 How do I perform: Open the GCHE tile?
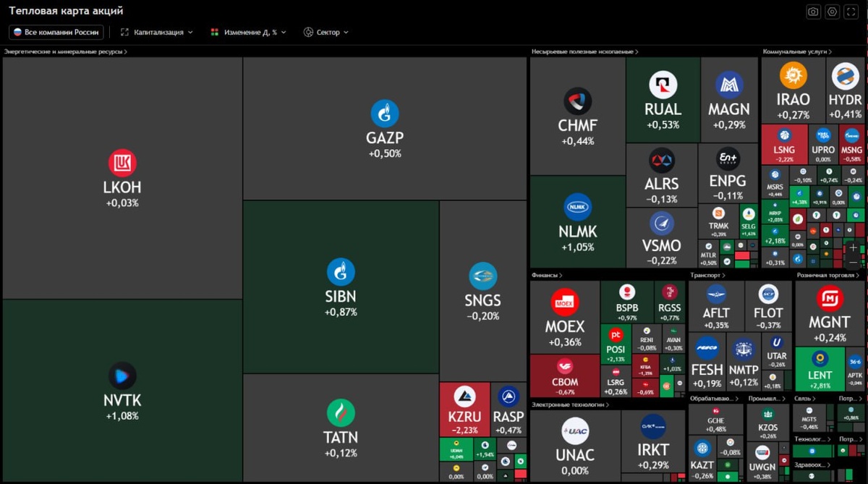[x=715, y=420]
